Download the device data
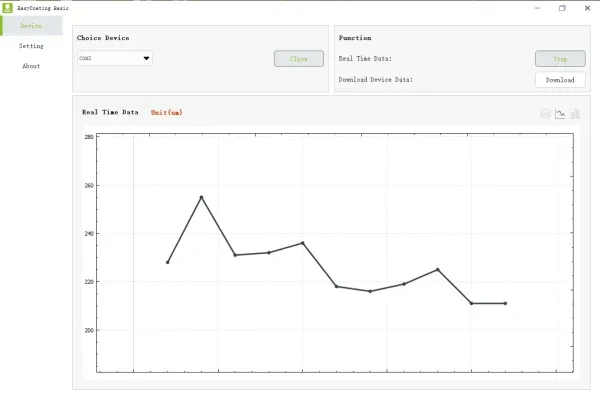Viewport: 600px width, 399px height. coord(560,80)
